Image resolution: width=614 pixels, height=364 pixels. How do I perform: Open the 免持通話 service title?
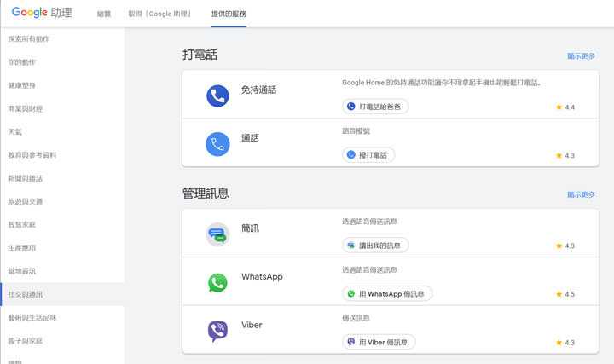coord(259,90)
